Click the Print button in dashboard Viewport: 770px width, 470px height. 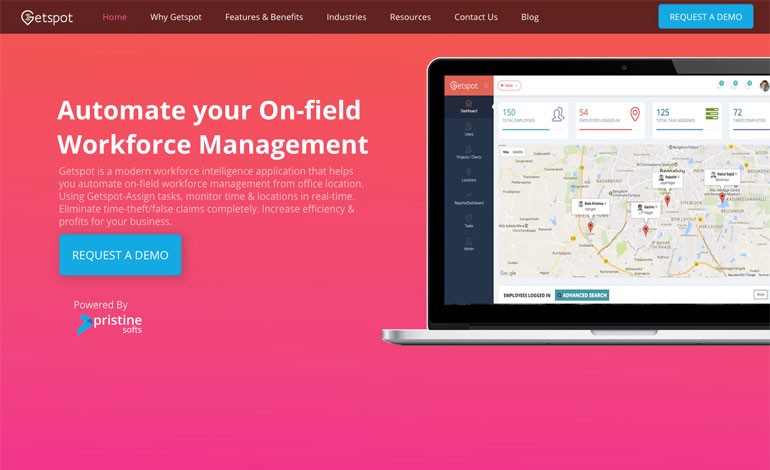pos(760,294)
